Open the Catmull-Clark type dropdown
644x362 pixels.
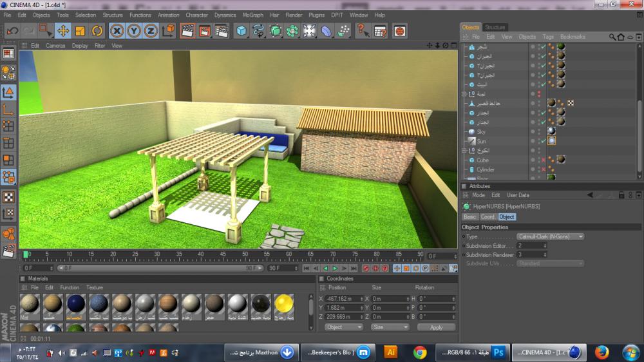(550, 236)
